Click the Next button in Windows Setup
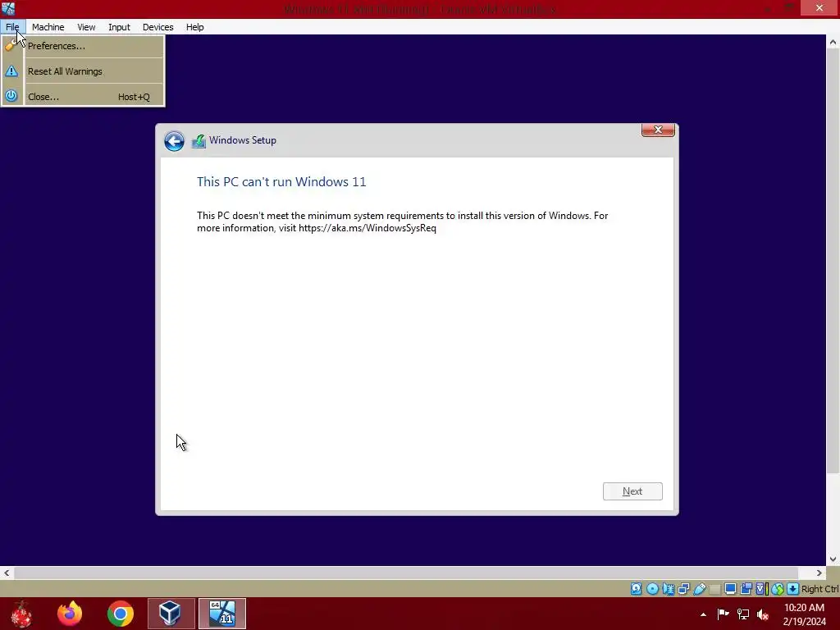 click(632, 491)
